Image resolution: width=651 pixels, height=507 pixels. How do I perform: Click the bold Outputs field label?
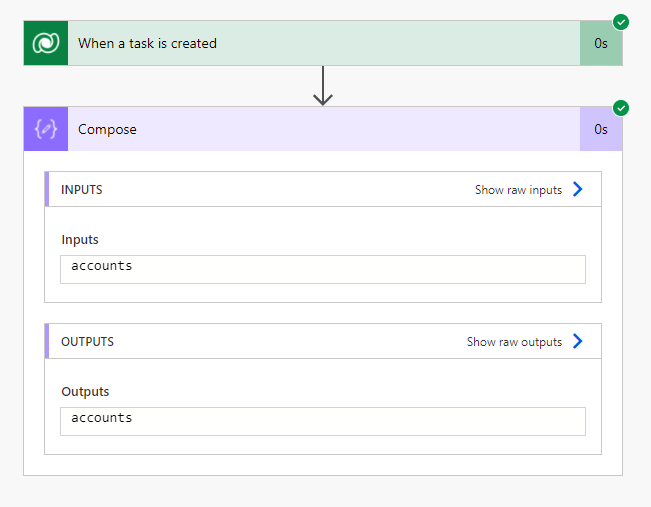[x=85, y=392]
